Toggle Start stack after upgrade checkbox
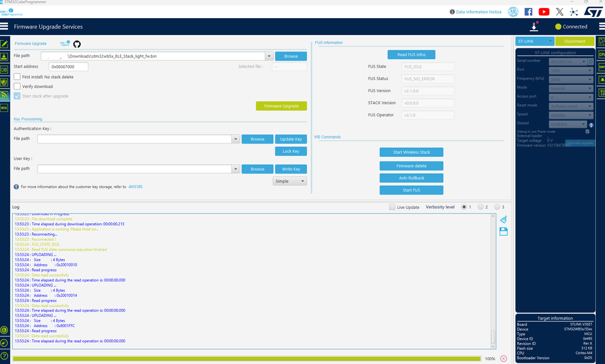 coord(17,96)
